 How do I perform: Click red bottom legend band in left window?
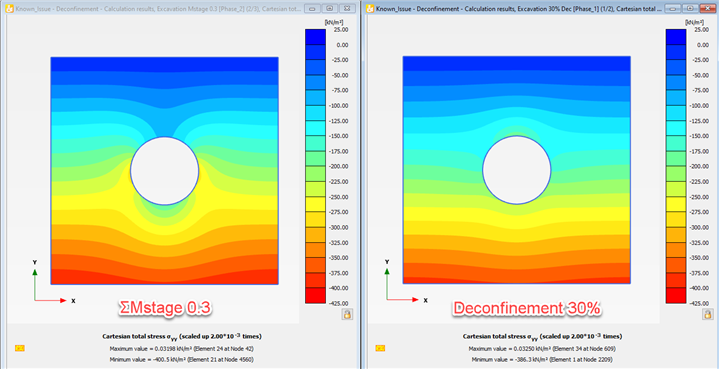(x=315, y=296)
